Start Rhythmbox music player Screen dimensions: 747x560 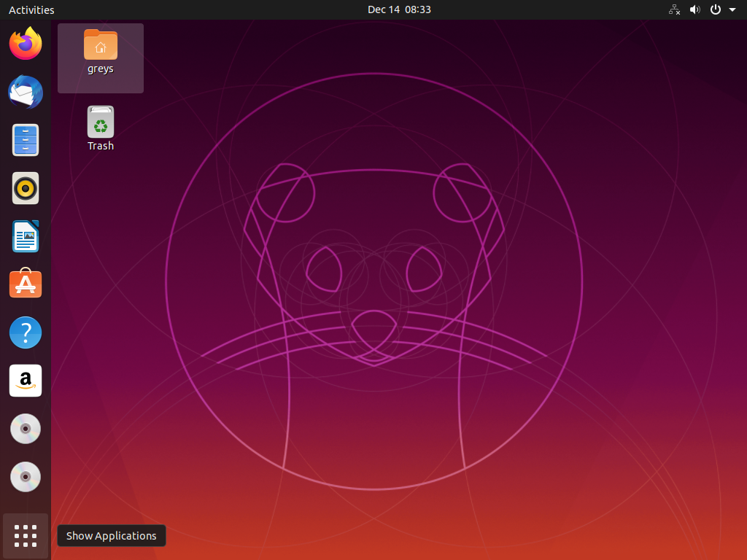point(26,188)
